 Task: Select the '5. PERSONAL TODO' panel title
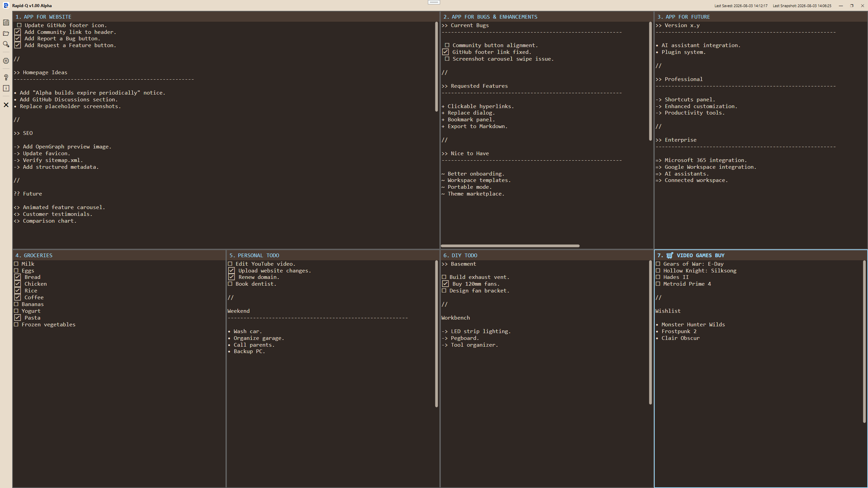(254, 256)
